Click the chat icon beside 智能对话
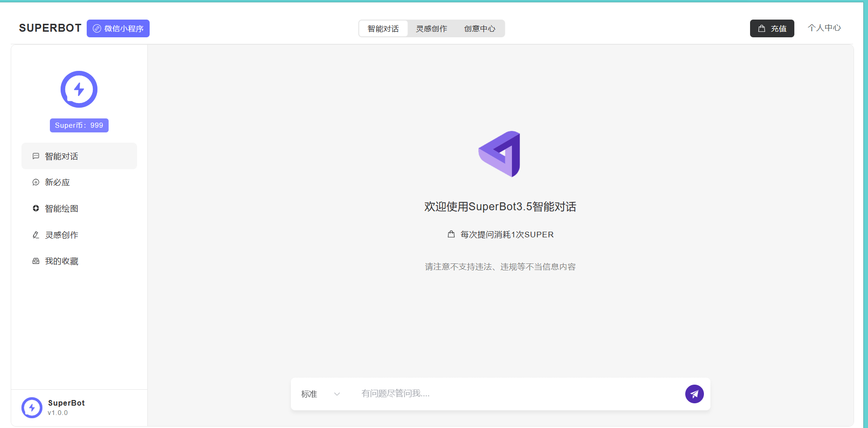Screen dimensions: 868x428 [x=36, y=156]
